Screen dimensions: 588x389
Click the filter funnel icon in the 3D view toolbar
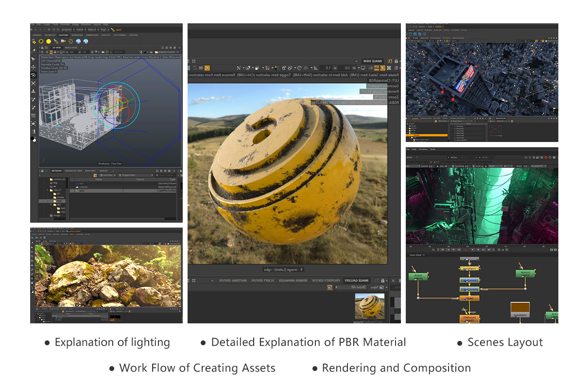96,52
